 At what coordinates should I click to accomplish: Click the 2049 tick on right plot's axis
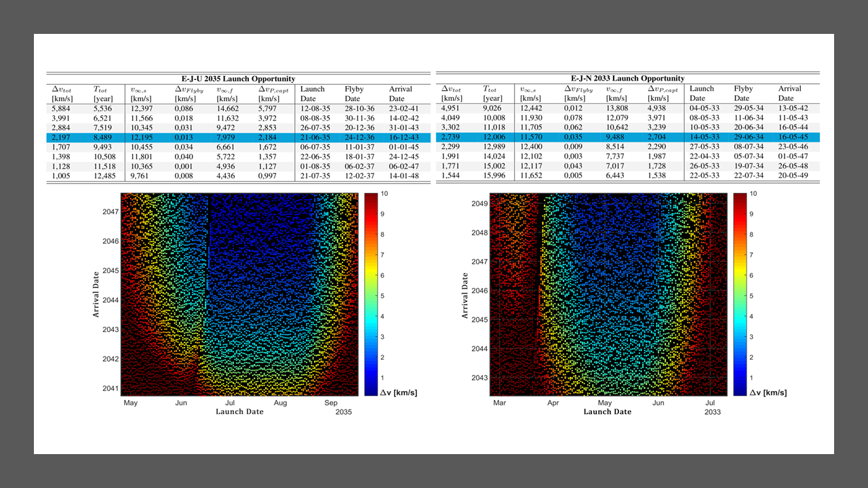[479, 203]
